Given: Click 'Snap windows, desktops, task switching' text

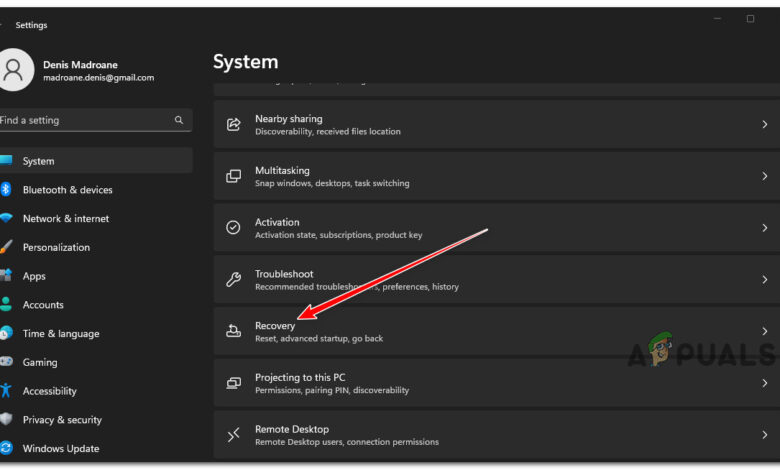Looking at the screenshot, I should click(332, 184).
